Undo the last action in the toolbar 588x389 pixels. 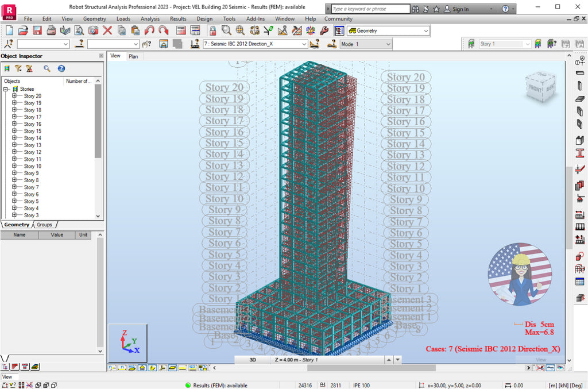149,30
